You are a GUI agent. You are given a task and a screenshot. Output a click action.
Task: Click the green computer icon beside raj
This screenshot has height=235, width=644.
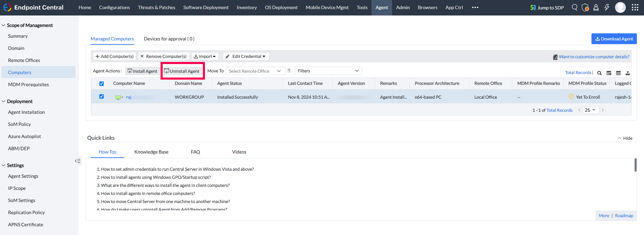(118, 97)
